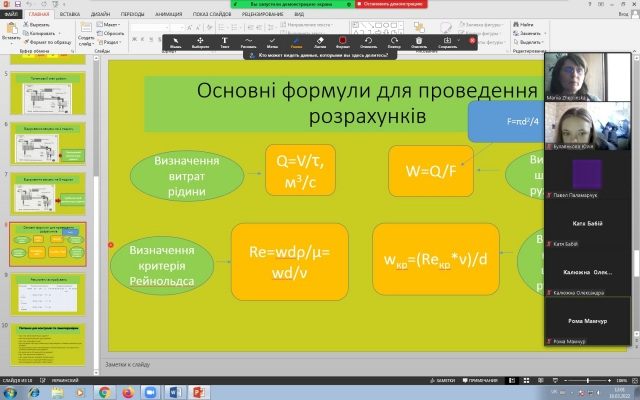Switch to slide sorter view
Viewport: 640px width, 400px height.
pyautogui.click(x=526, y=381)
